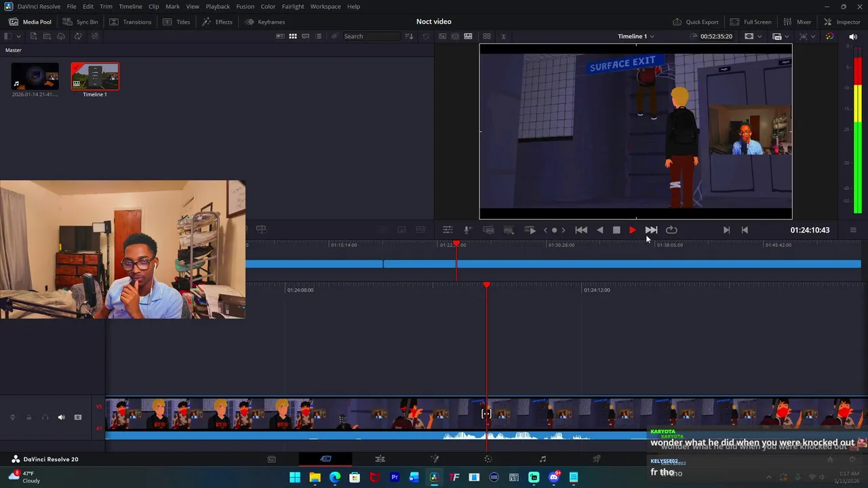
Task: Open the media pool sort options
Action: 409,36
